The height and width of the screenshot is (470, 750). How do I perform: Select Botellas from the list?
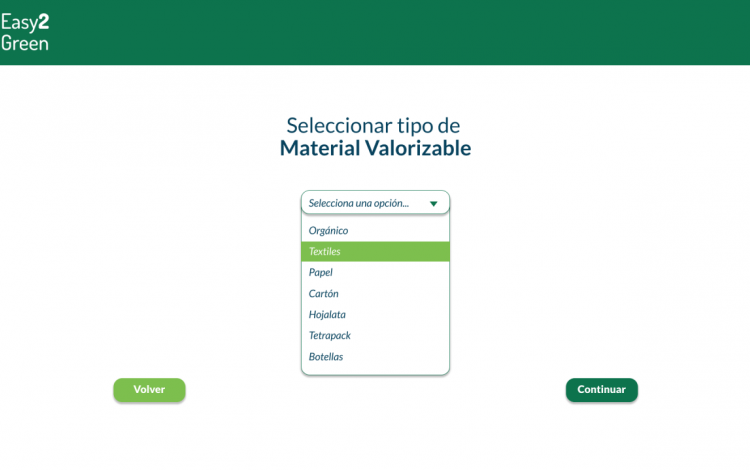point(375,357)
